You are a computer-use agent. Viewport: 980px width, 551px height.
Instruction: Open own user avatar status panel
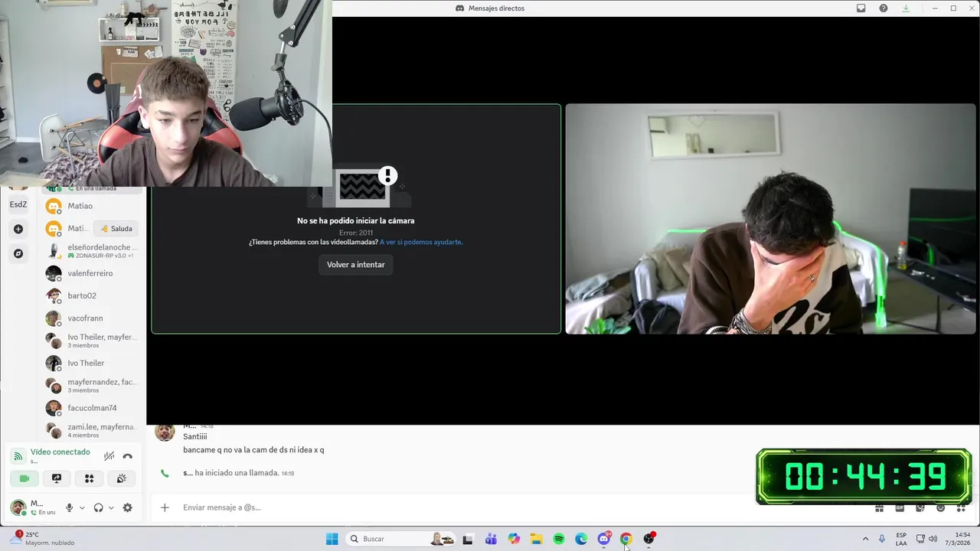point(18,507)
